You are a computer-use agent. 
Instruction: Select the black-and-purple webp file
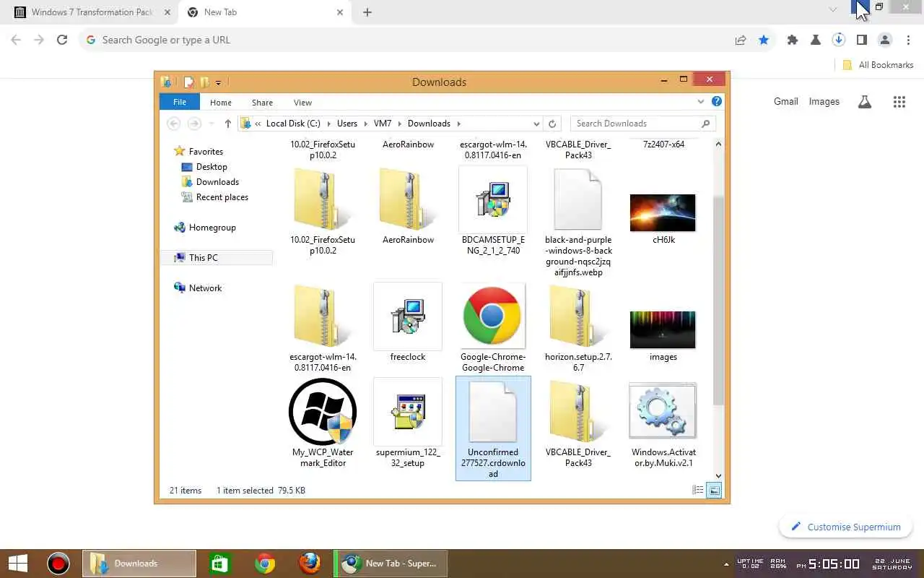click(x=578, y=223)
